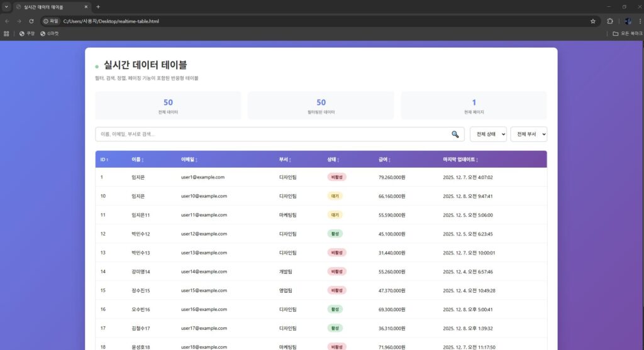Viewport: 644px width, 350px height.
Task: Click the 비활성 badge in user1's row
Action: coord(336,177)
